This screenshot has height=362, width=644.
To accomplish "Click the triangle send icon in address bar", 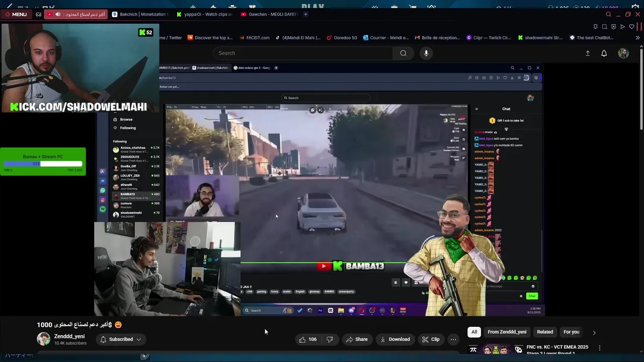I will [622, 27].
